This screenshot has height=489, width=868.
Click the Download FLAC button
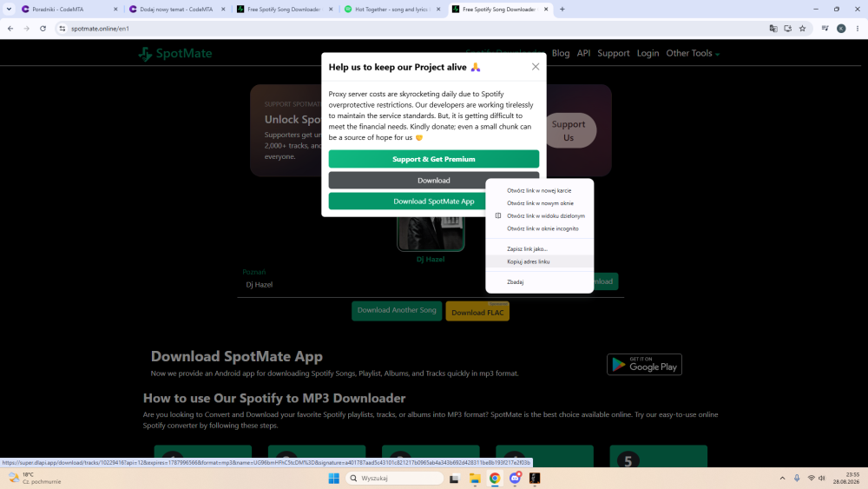click(x=477, y=312)
